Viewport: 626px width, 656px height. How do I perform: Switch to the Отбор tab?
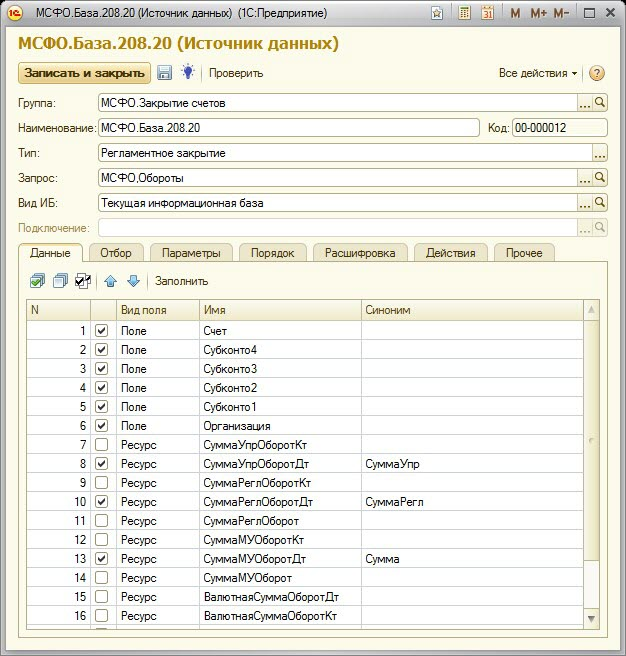pos(117,252)
